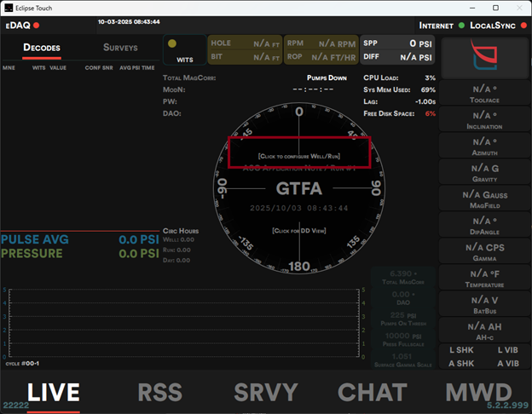Click the red eDAQ status dot
This screenshot has width=532, height=414.
coord(37,26)
